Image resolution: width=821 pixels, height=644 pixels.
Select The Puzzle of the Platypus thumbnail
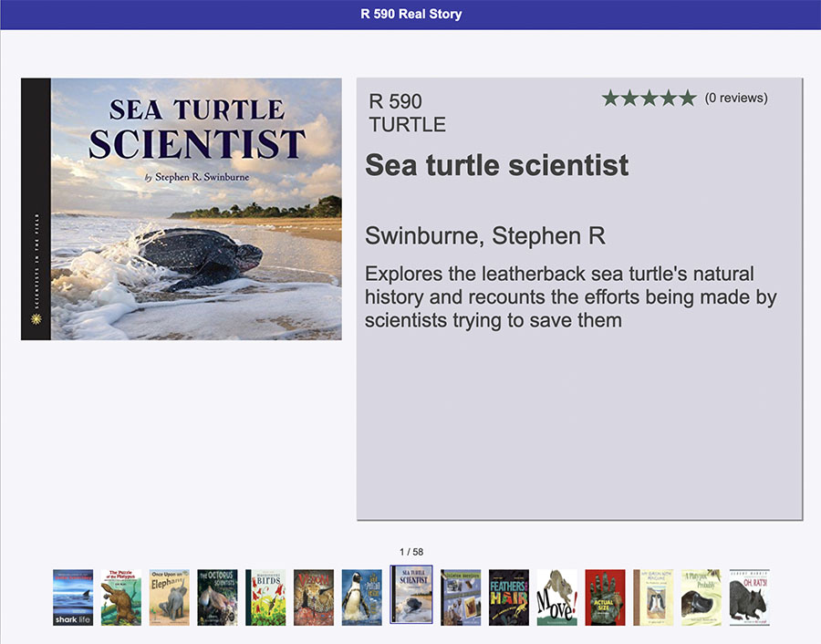pos(121,597)
